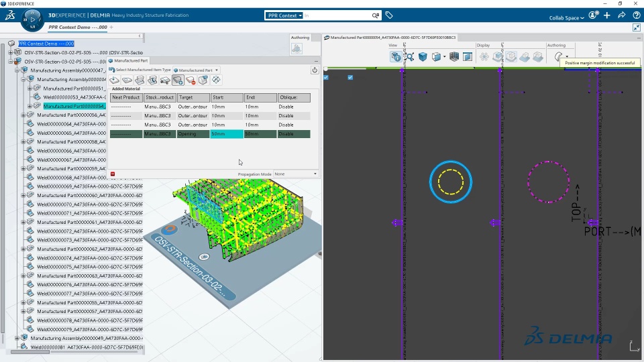Toggle the first checkbox in viewer top-left
Image resolution: width=644 pixels, height=362 pixels.
(x=326, y=77)
